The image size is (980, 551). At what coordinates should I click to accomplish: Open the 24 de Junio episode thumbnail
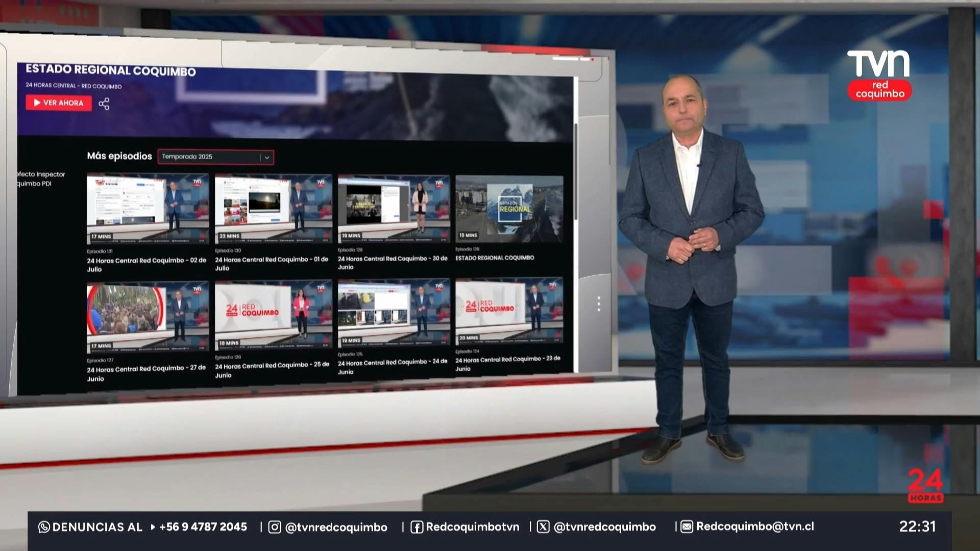(x=394, y=312)
